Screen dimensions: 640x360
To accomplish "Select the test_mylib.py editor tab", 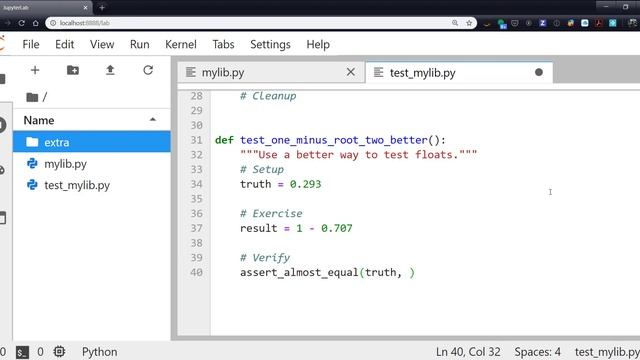I will click(459, 72).
